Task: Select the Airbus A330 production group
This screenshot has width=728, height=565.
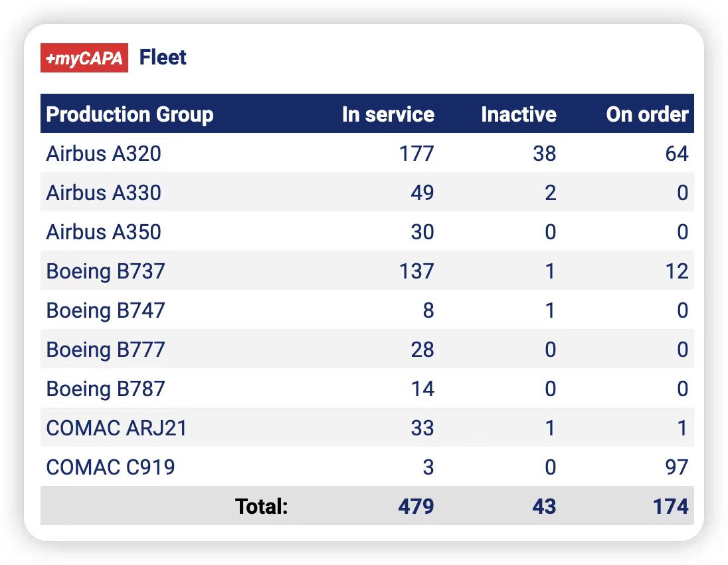Action: click(104, 193)
